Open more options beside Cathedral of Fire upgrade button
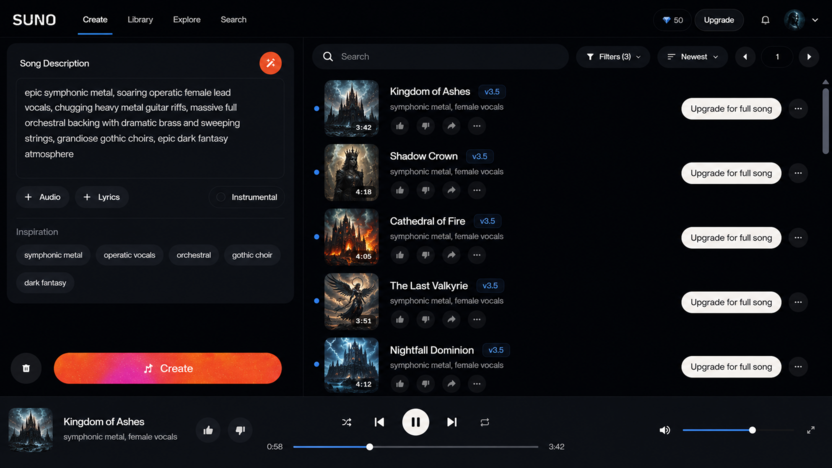 coord(798,238)
